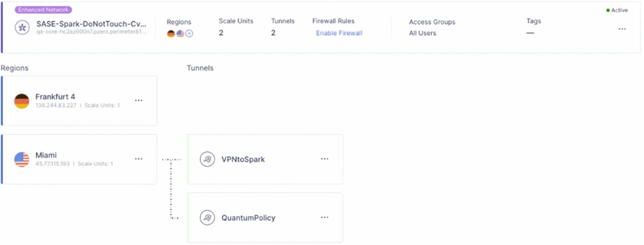This screenshot has height=245, width=644.
Task: Click the Frankfurt 4 German flag icon
Action: tap(22, 101)
